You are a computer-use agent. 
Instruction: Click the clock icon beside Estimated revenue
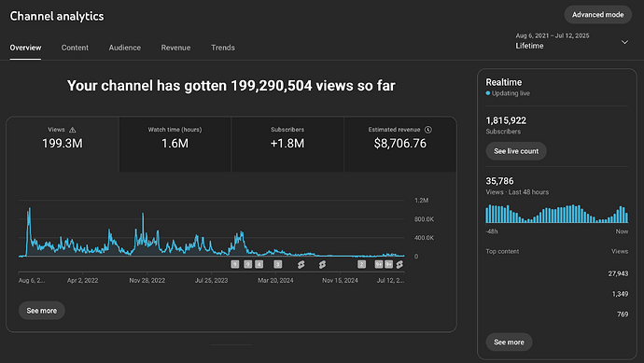tap(428, 130)
